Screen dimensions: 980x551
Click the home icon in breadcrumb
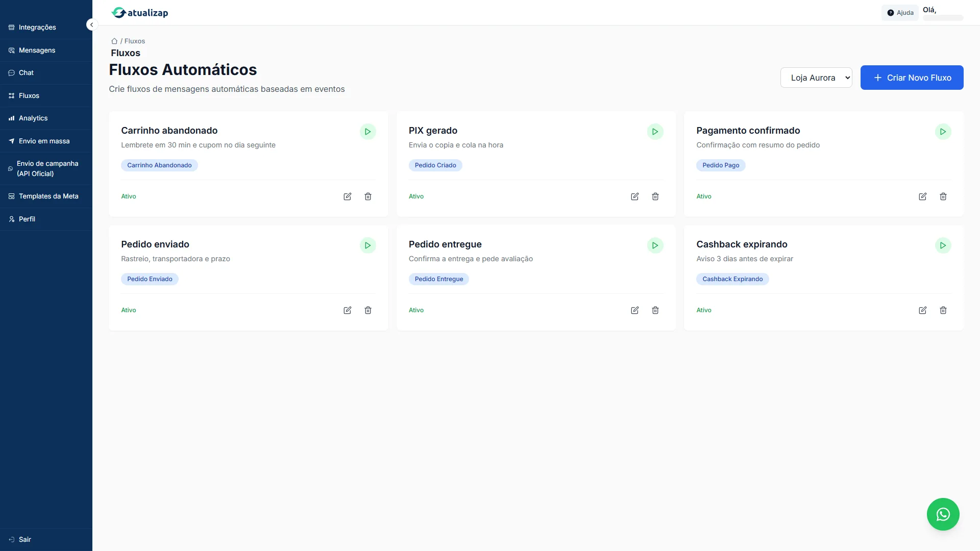click(114, 41)
